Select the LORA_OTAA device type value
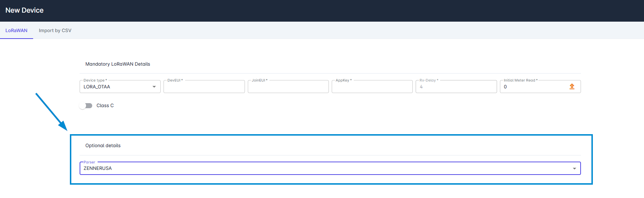644x198 pixels. click(97, 87)
